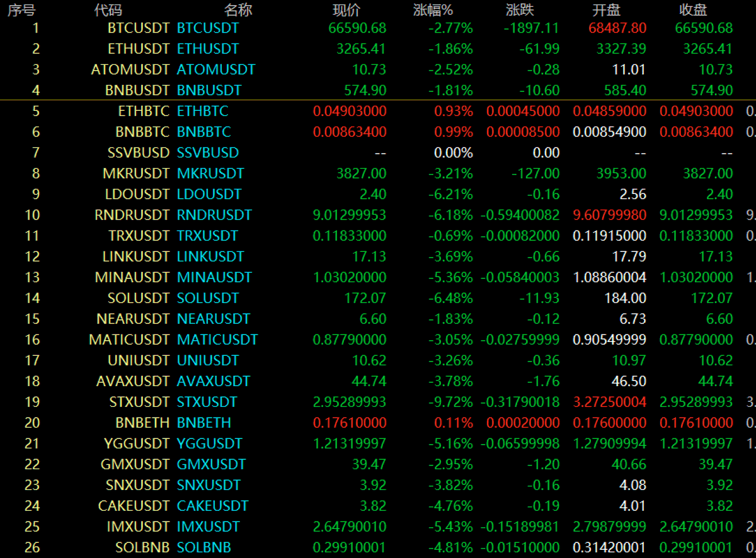Select TRXUSDT code in row 11
Viewport: 756px width, 558px height.
[139, 236]
